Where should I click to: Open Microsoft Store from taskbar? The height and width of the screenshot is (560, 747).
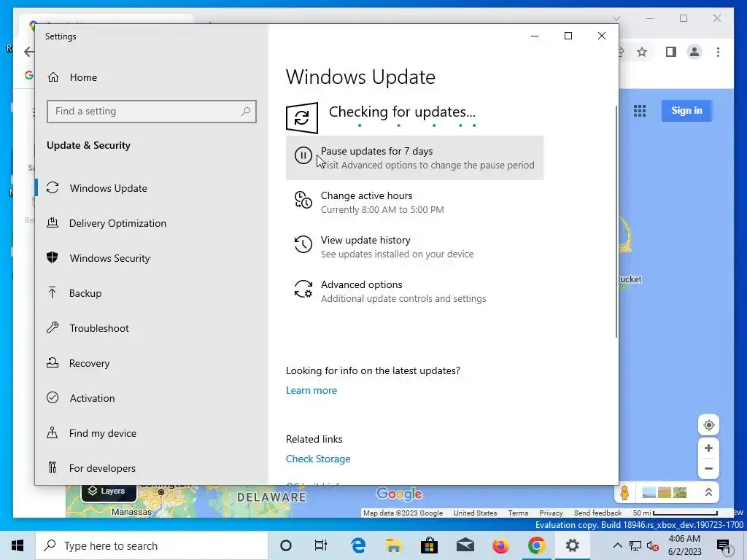pos(429,545)
